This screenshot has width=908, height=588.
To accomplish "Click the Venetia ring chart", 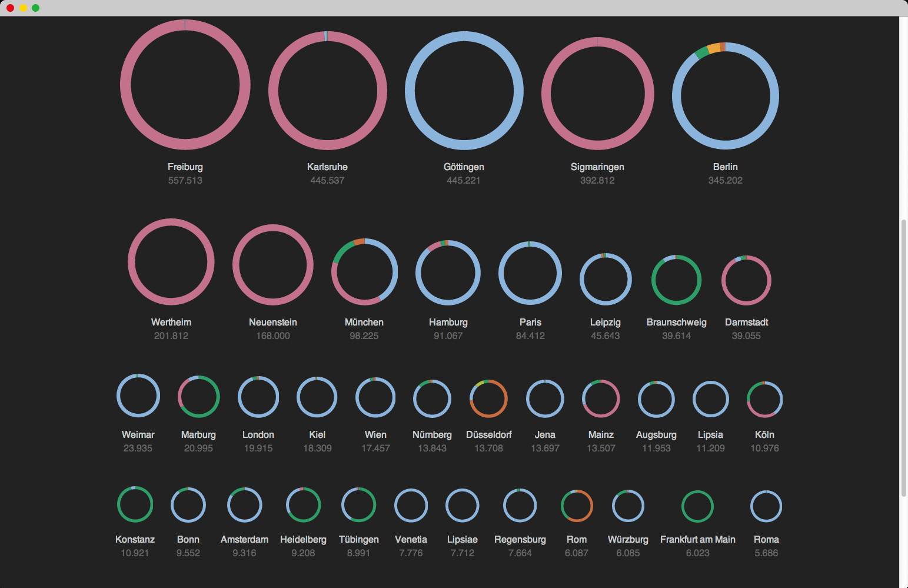I will pyautogui.click(x=411, y=506).
